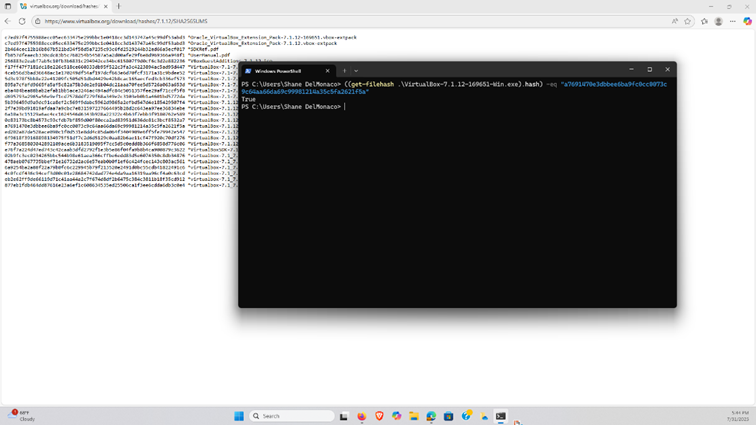The height and width of the screenshot is (425, 756).
Task: Expand the terminal profiles dropdown arrow
Action: coord(356,71)
